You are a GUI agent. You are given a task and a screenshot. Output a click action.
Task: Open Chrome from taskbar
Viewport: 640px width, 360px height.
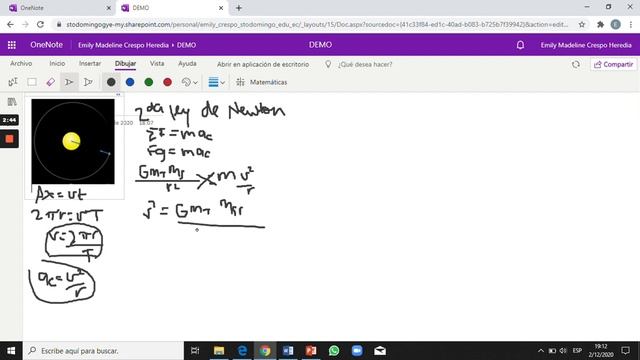(265, 351)
